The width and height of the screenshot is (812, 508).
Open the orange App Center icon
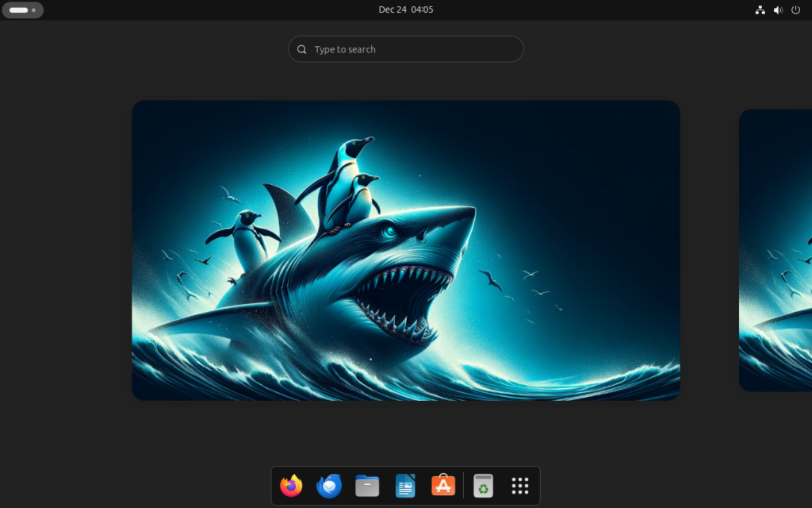point(443,486)
